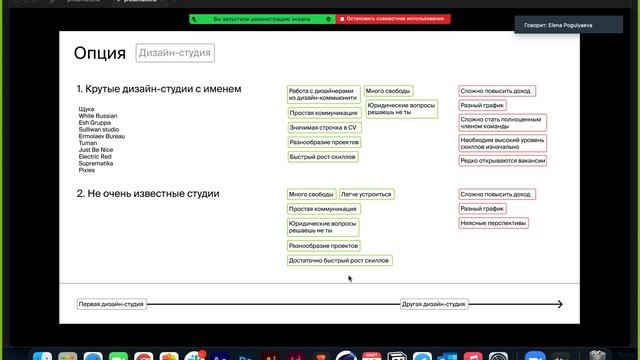Click "Сложно повысить доход" tag in section 1
The height and width of the screenshot is (360, 640).
pyautogui.click(x=497, y=91)
